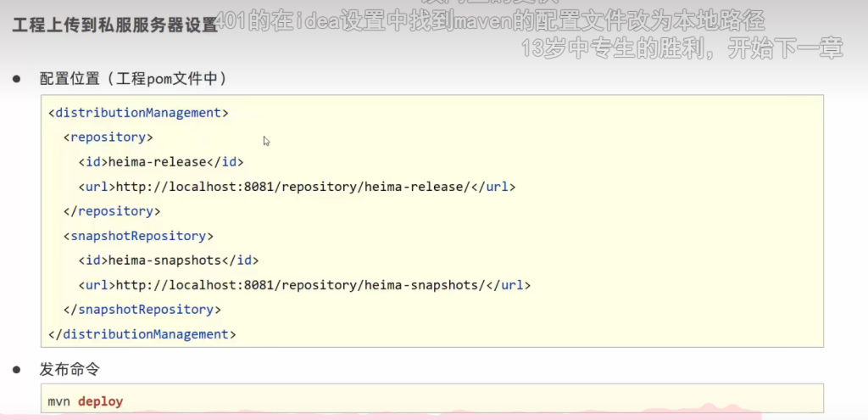
Task: Click the bullet point before 发布命令
Action: coord(16,370)
